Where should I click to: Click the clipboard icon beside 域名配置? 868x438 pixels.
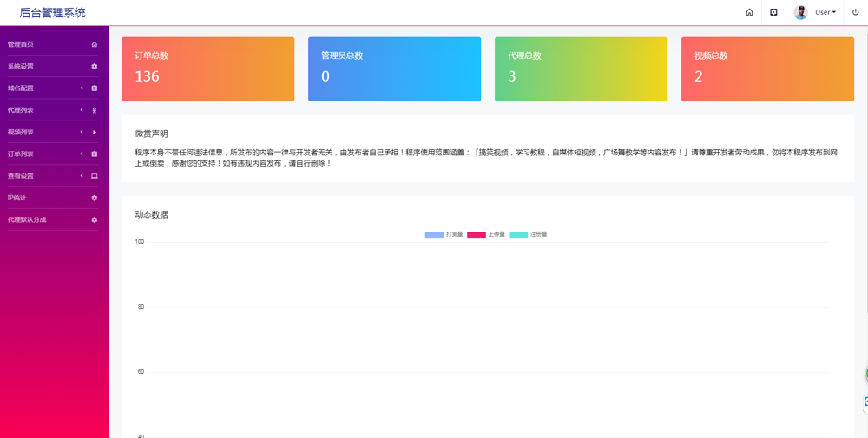click(95, 88)
